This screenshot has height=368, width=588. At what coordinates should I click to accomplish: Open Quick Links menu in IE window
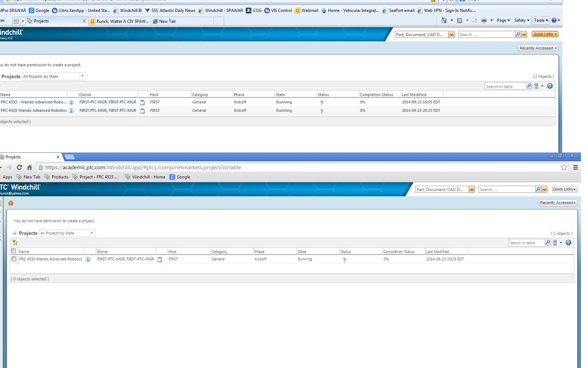tap(545, 34)
